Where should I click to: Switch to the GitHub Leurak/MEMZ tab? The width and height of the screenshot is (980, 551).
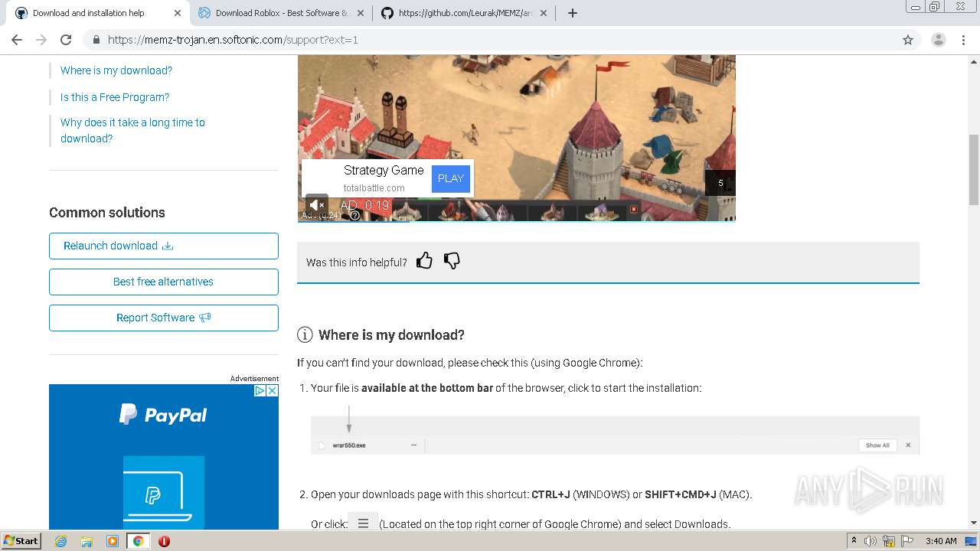pyautogui.click(x=465, y=13)
